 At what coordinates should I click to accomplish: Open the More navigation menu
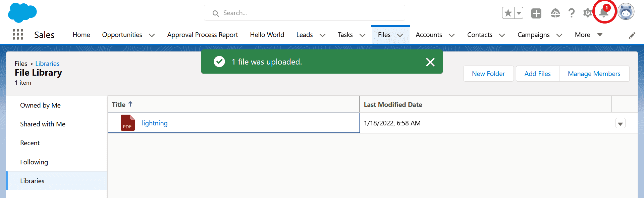click(589, 35)
